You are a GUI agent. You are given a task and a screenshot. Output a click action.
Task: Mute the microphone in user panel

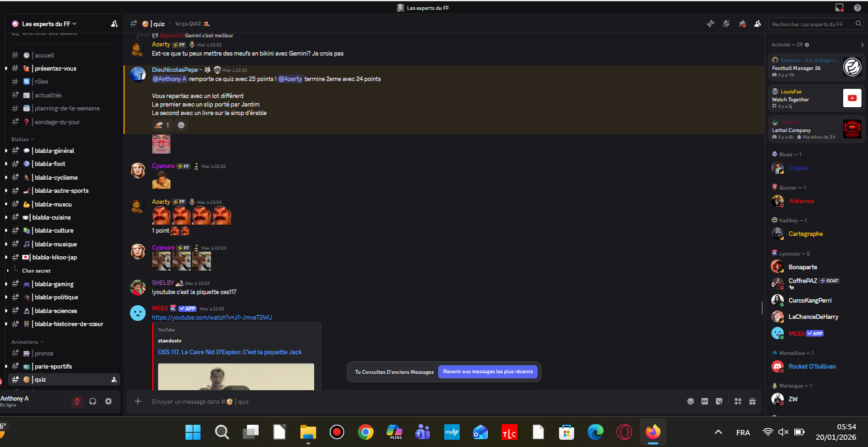[78, 401]
